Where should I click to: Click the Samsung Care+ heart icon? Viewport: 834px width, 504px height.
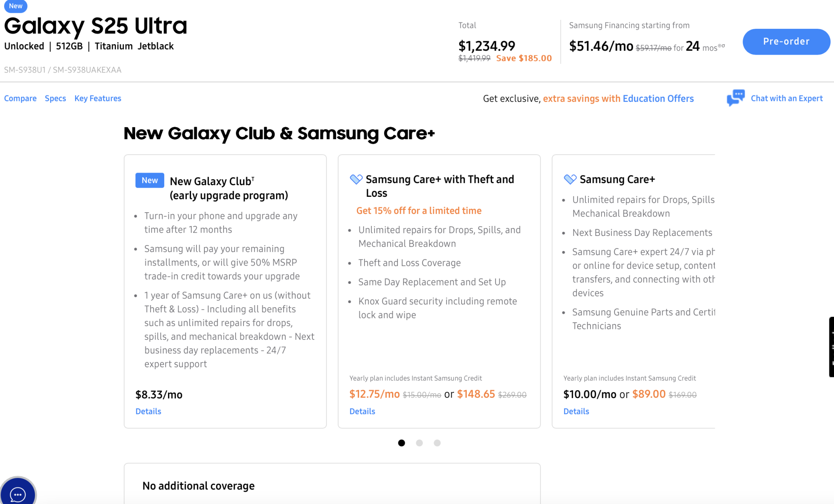click(x=570, y=179)
